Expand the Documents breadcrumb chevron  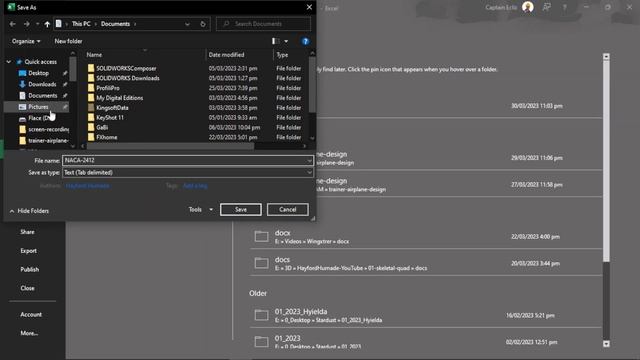[x=135, y=24]
